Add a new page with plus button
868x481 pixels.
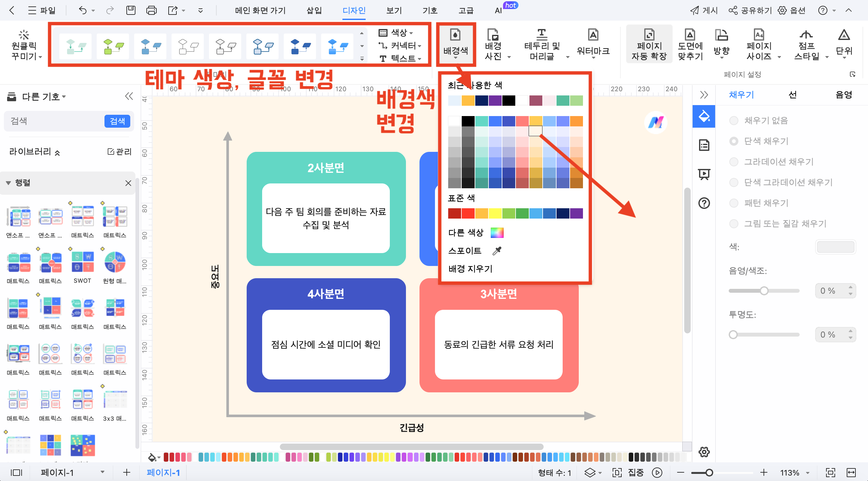tap(126, 473)
